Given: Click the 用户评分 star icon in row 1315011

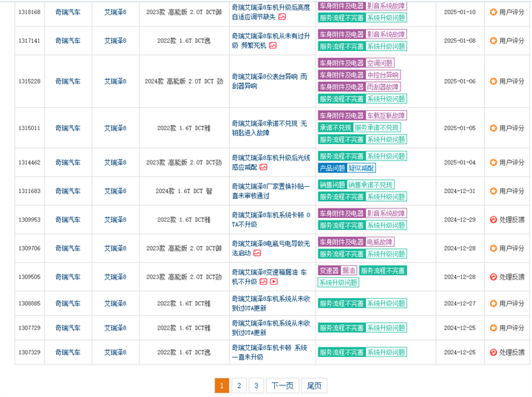Looking at the screenshot, I should 494,128.
